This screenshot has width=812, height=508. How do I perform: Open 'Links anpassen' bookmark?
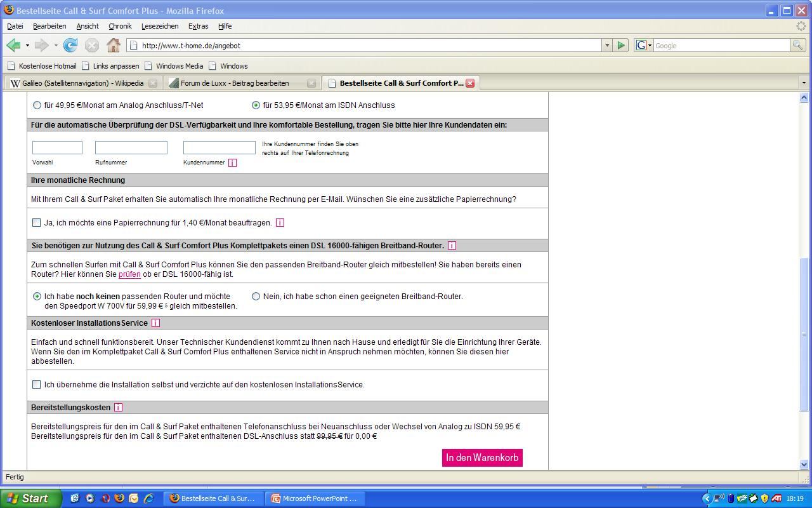(x=110, y=66)
